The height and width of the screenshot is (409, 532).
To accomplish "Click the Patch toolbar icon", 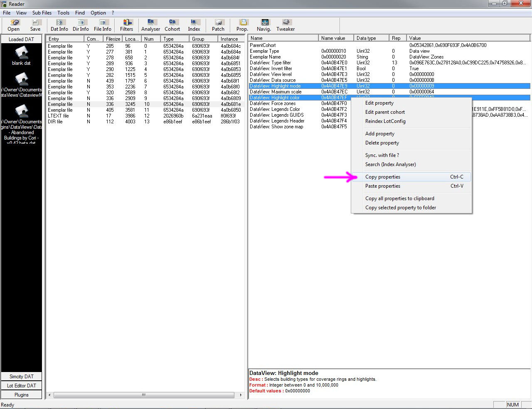I will pos(218,25).
